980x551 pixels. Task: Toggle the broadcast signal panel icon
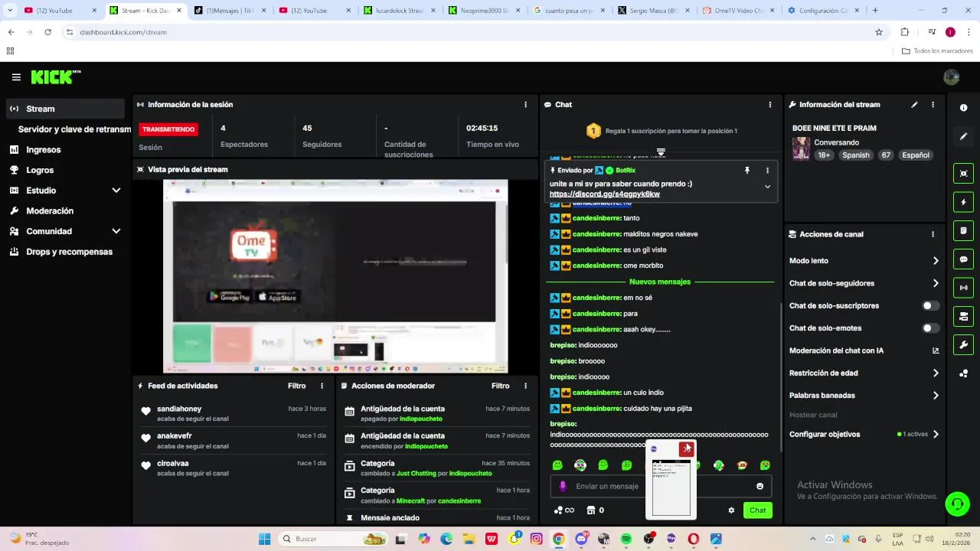point(963,288)
